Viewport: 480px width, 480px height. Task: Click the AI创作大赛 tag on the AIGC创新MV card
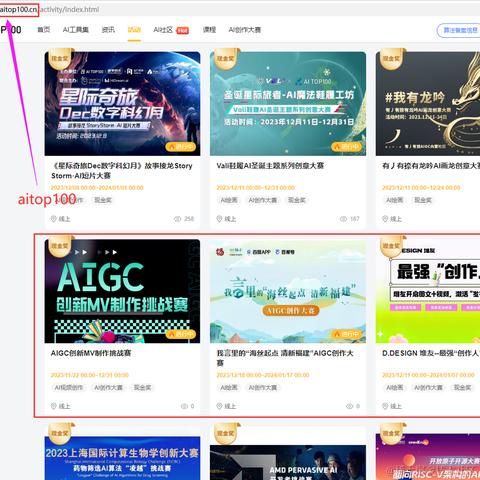pos(108,387)
